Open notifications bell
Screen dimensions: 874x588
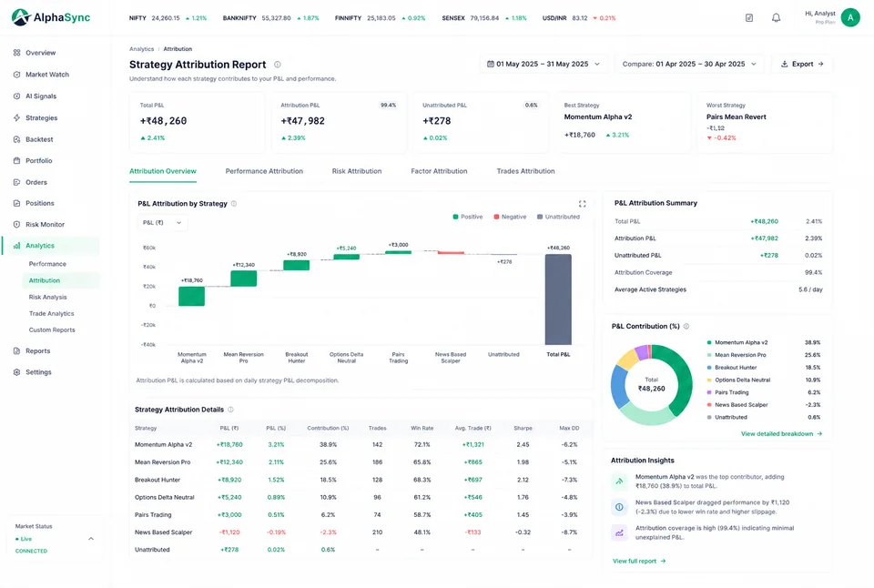(776, 18)
